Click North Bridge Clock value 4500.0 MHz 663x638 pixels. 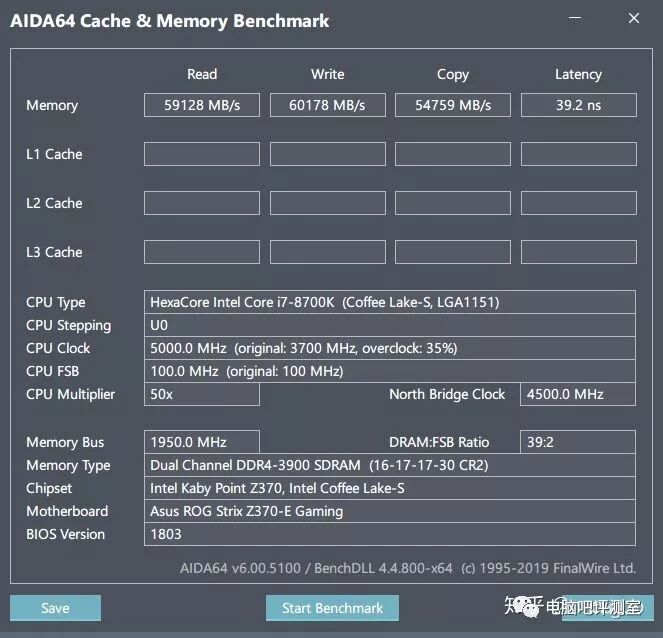[x=578, y=394]
